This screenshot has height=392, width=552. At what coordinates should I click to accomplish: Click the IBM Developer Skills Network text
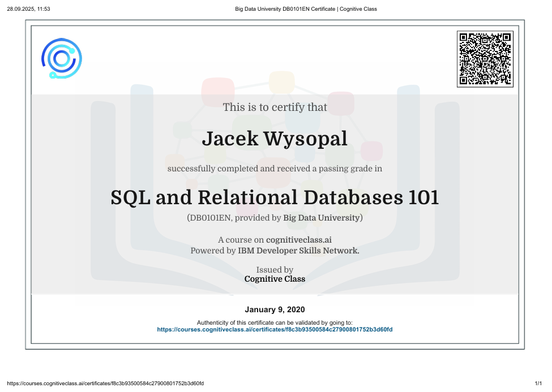coord(298,251)
